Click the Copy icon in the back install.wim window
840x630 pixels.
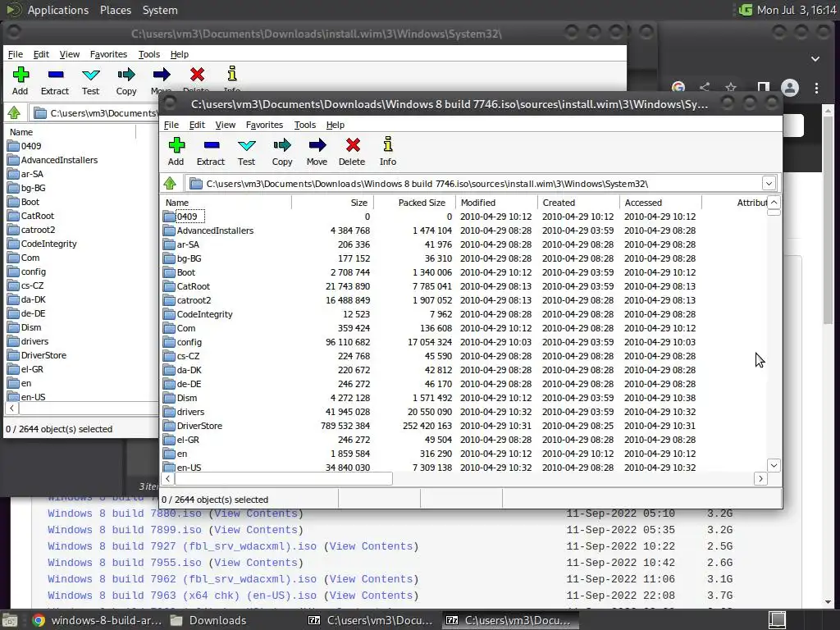point(126,75)
